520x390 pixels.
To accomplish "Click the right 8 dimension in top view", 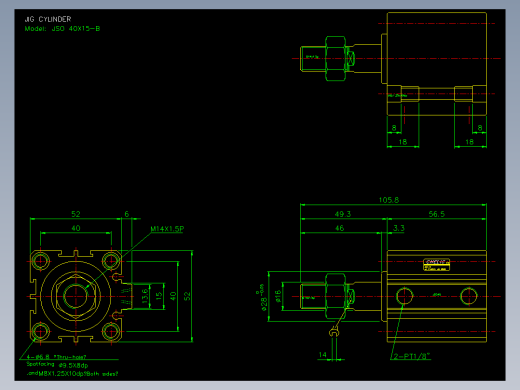I will pyautogui.click(x=480, y=128).
